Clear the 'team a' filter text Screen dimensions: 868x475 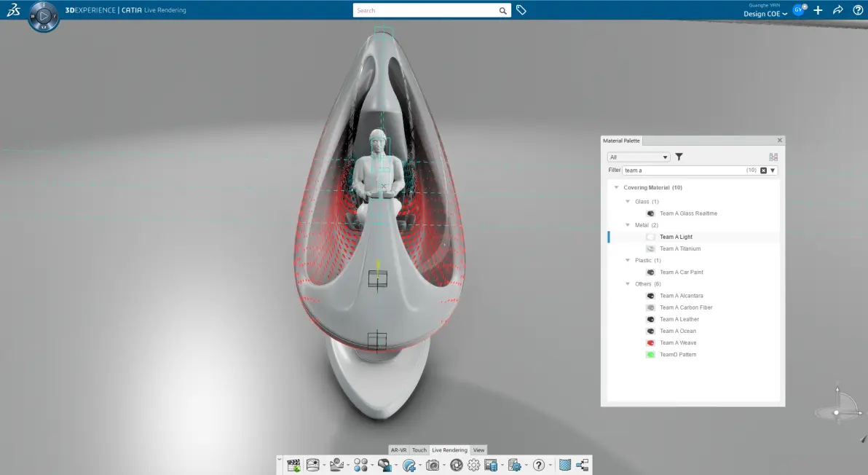[x=763, y=170]
